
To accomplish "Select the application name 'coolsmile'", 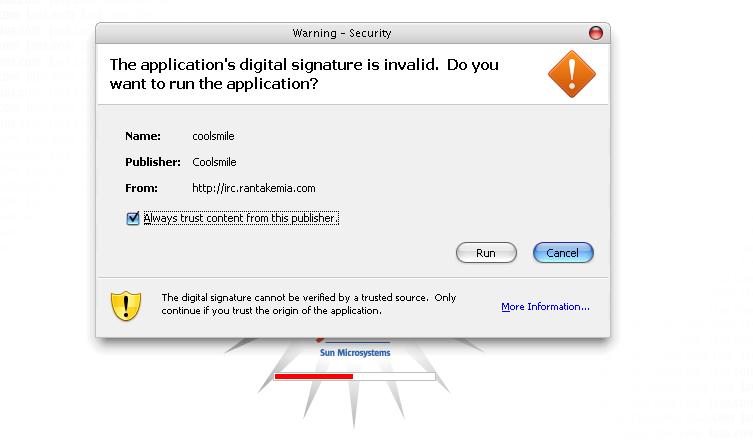I will tap(213, 136).
